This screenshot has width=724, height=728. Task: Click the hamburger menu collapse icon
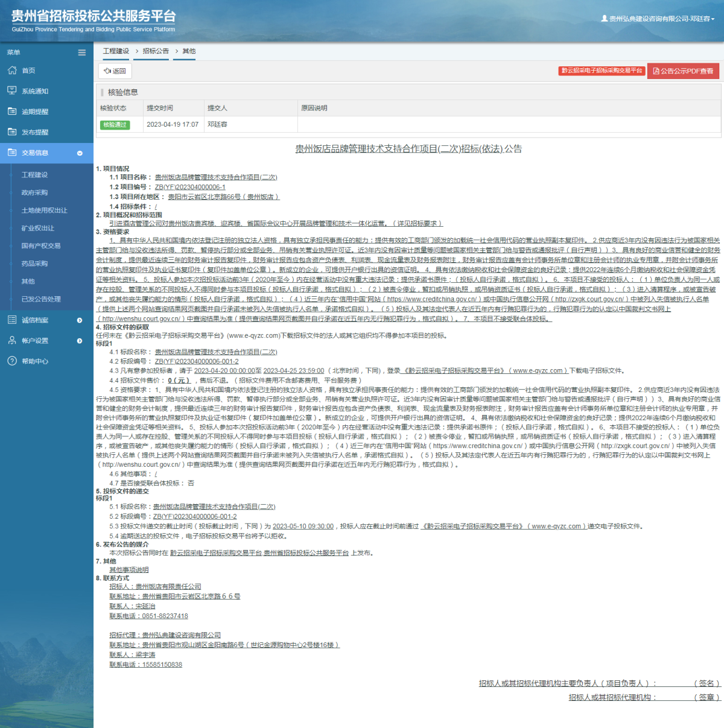coord(81,52)
